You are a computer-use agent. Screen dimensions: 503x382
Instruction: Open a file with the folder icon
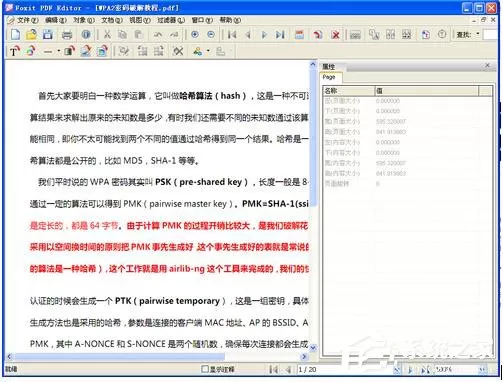pos(31,35)
